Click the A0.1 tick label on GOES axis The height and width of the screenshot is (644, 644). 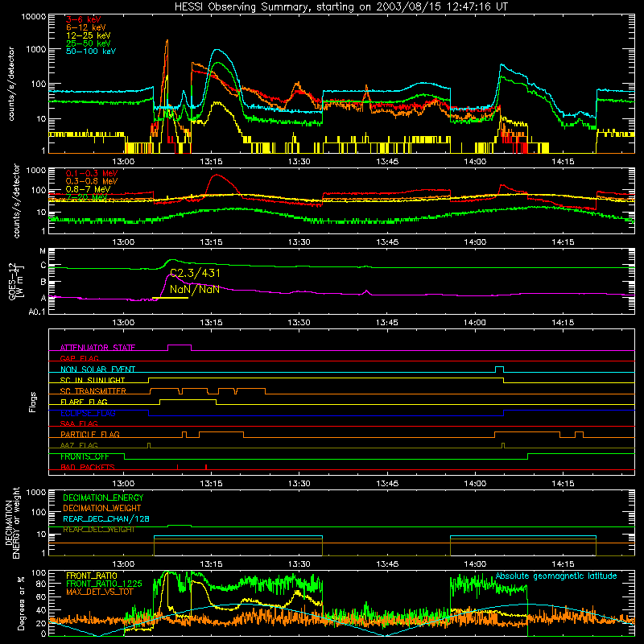click(37, 312)
